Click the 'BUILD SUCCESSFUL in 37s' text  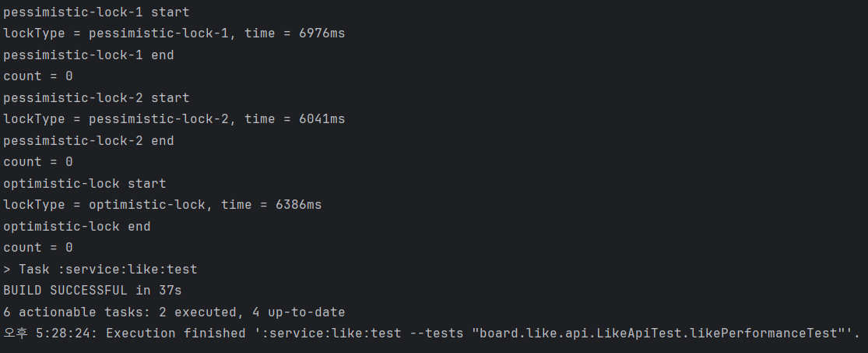(93, 291)
